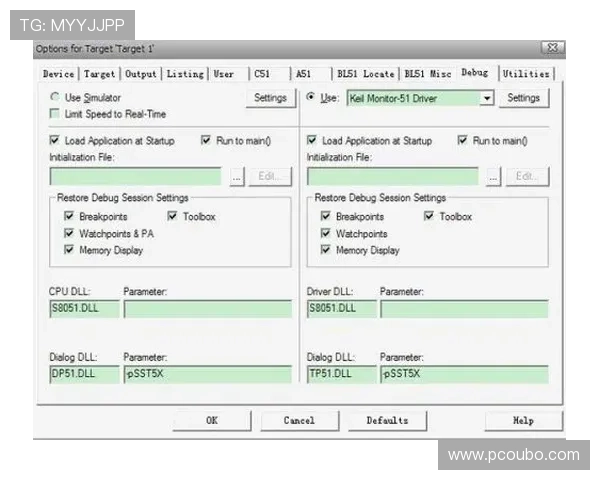This screenshot has width=600, height=480.
Task: Open the C51 tab
Action: (264, 74)
